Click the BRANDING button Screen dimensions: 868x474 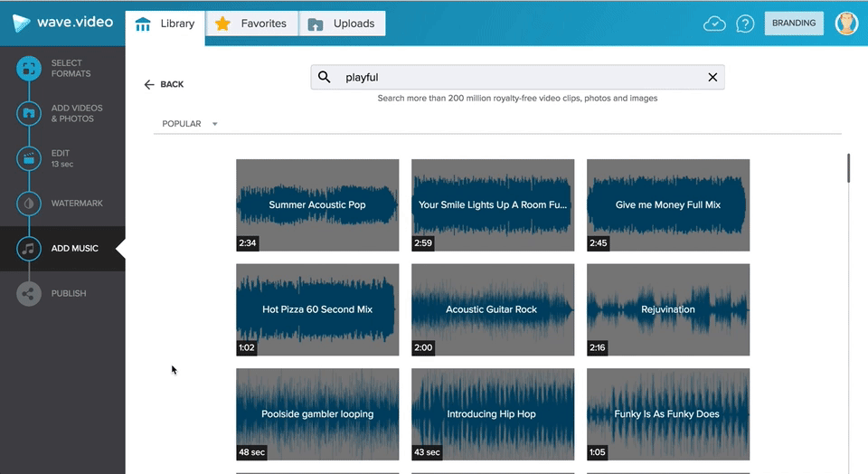click(x=794, y=24)
